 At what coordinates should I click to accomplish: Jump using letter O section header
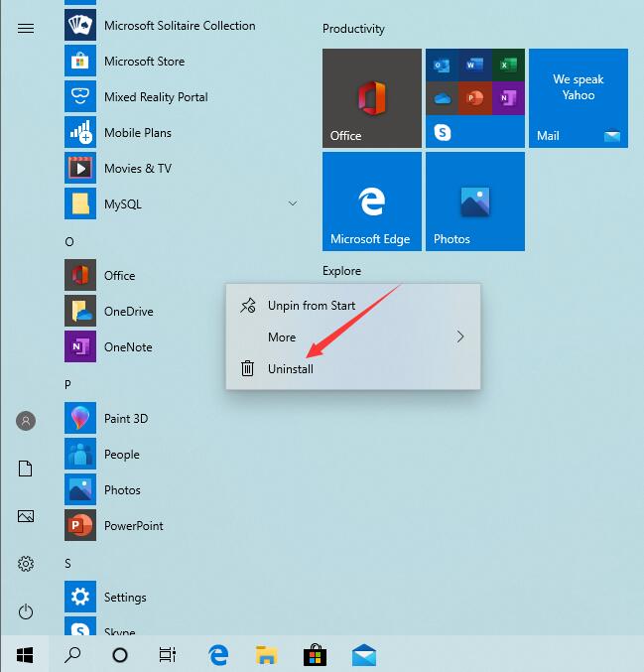(x=69, y=242)
